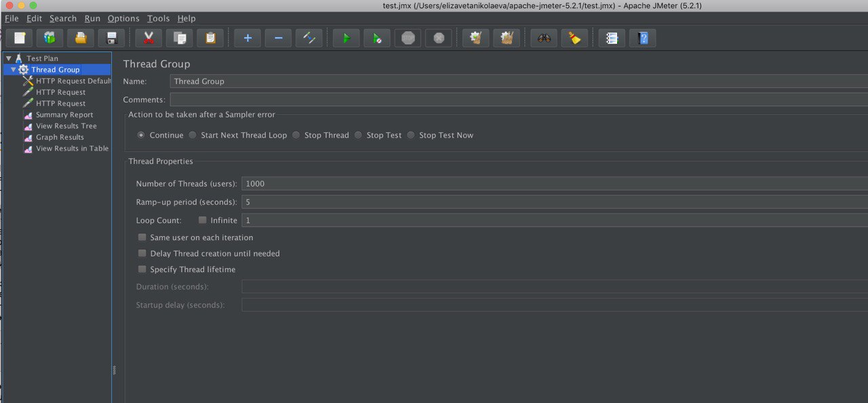Open Search with binoculars icon

[544, 38]
